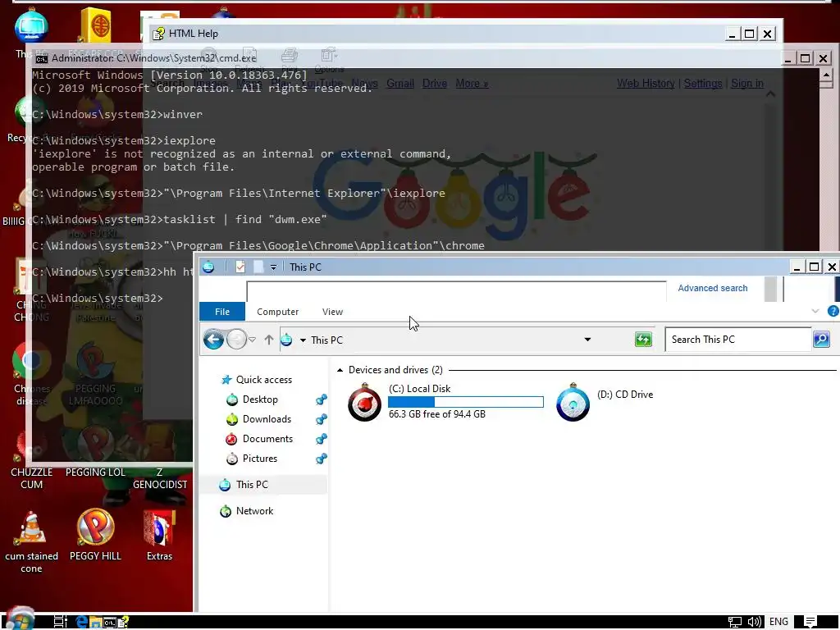The height and width of the screenshot is (630, 840).
Task: Open the View ribbon tab
Action: [332, 311]
